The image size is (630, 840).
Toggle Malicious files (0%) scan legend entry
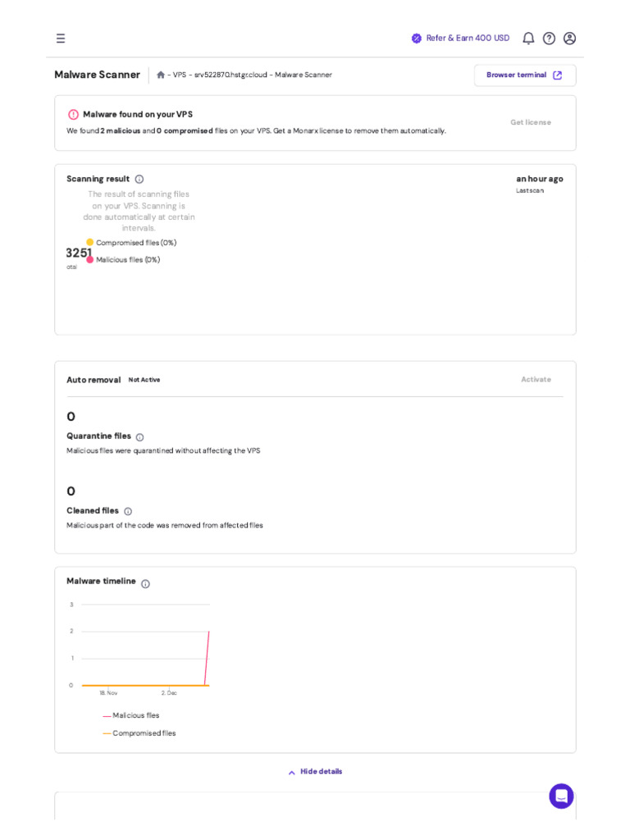[x=127, y=260]
